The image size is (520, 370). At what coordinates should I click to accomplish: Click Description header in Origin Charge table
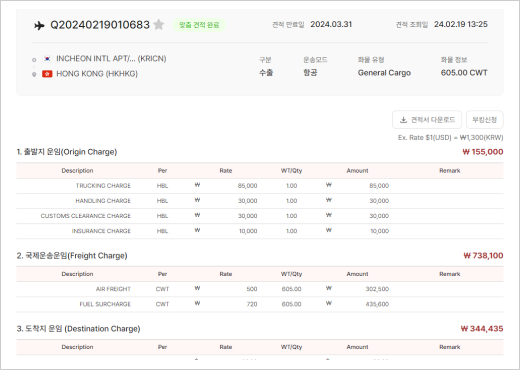pos(77,171)
